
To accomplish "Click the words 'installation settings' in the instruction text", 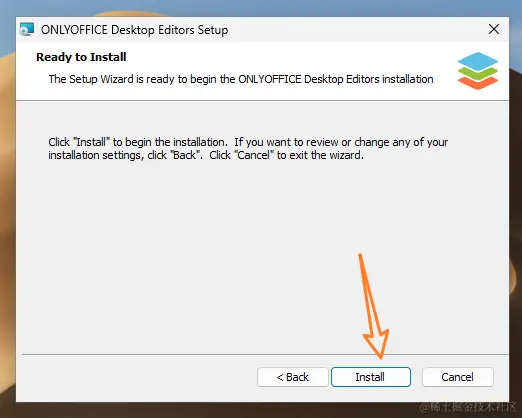I will pyautogui.click(x=94, y=155).
